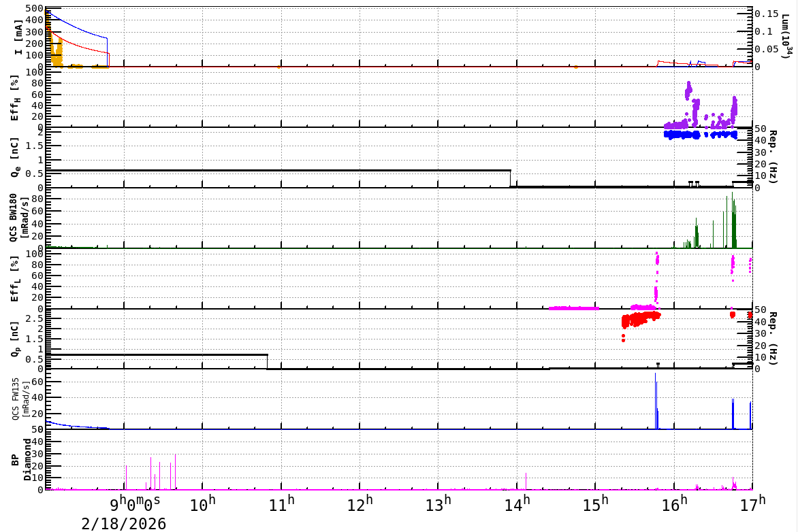Click the purple EffH peak near 80%
This screenshot has width=798, height=532.
(x=688, y=90)
